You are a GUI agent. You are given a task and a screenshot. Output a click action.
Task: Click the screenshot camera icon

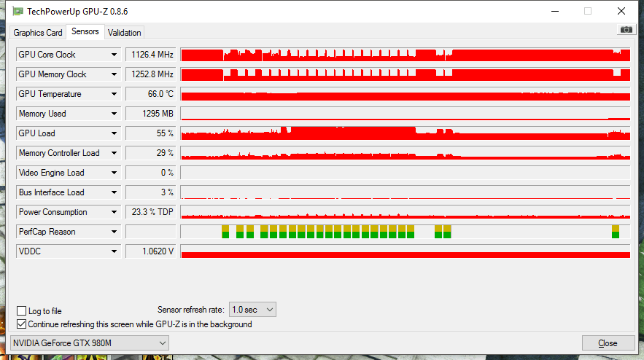(626, 30)
